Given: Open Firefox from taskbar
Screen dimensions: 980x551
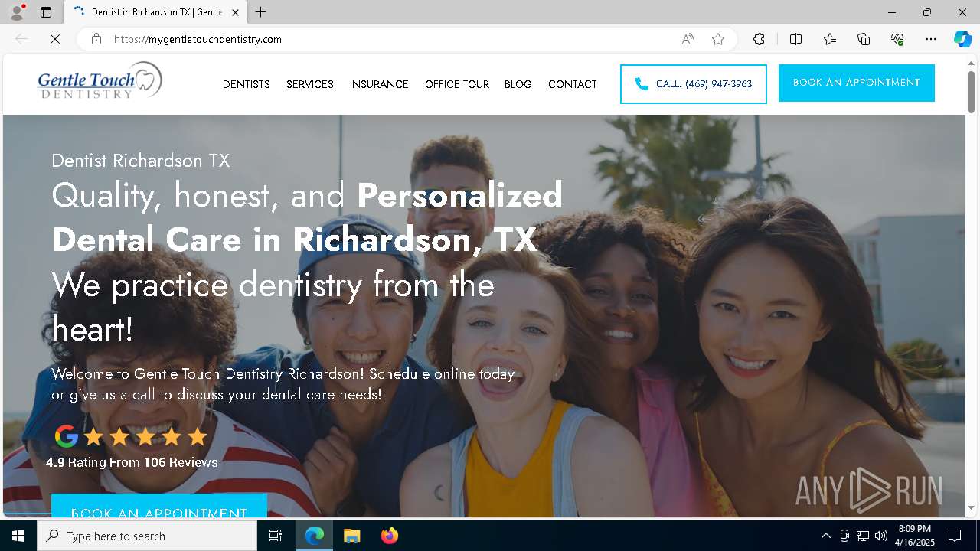Looking at the screenshot, I should (389, 536).
